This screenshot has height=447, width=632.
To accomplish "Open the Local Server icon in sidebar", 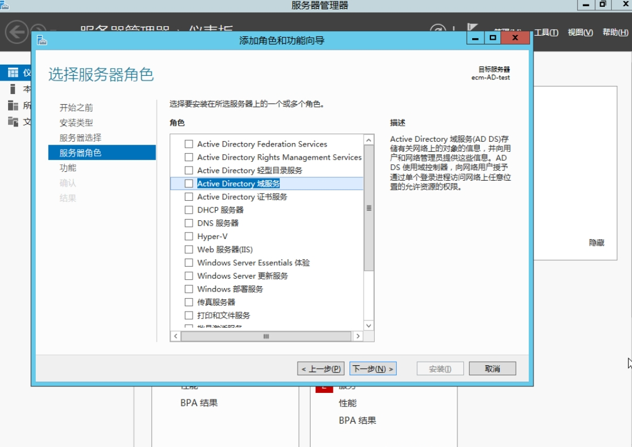I will click(x=13, y=89).
